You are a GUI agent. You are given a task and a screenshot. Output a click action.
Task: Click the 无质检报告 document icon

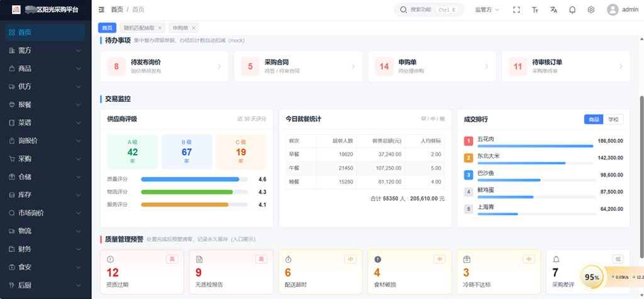coord(199,259)
